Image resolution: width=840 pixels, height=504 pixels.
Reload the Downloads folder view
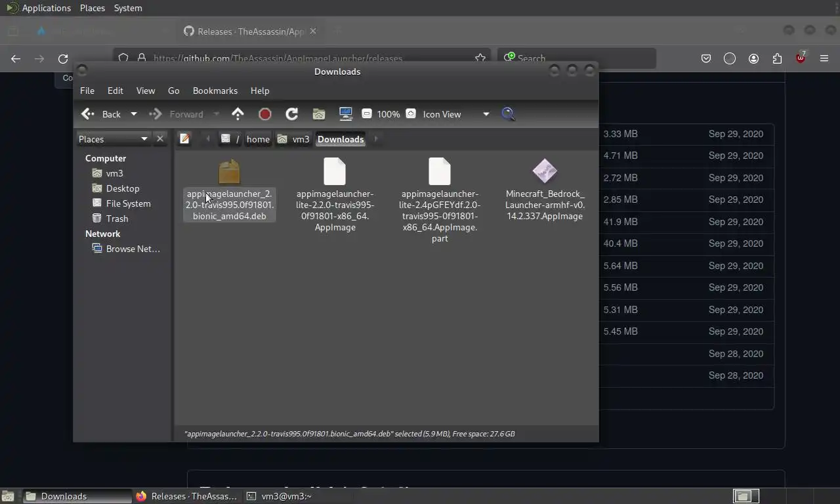292,114
